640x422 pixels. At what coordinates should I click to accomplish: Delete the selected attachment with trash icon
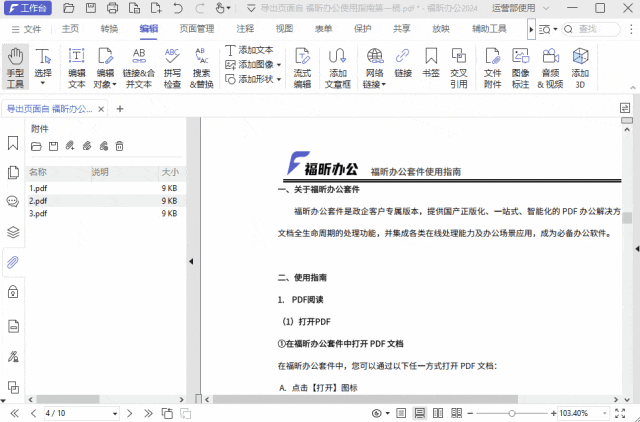click(x=119, y=146)
